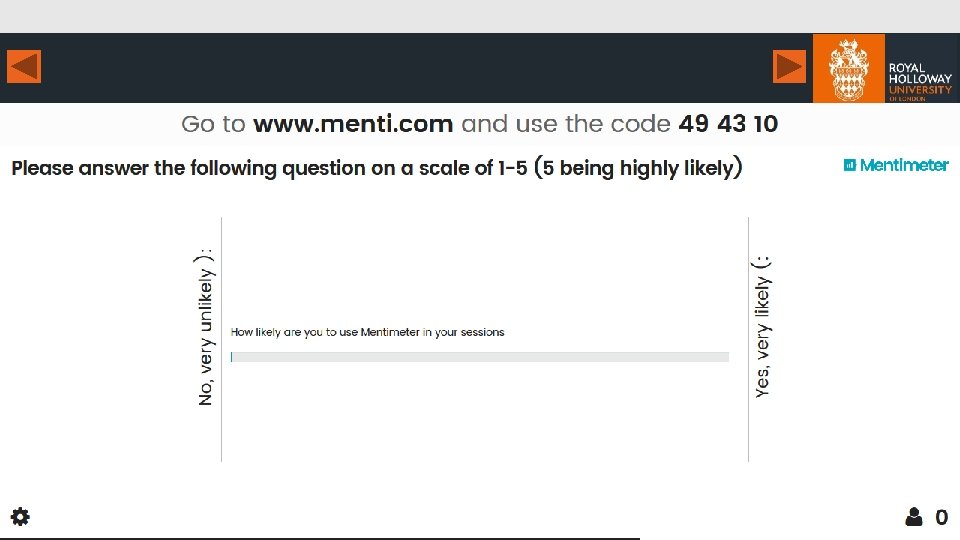960x540 pixels.
Task: Click the 'No, very unlikely' axis label
Action: pos(206,326)
